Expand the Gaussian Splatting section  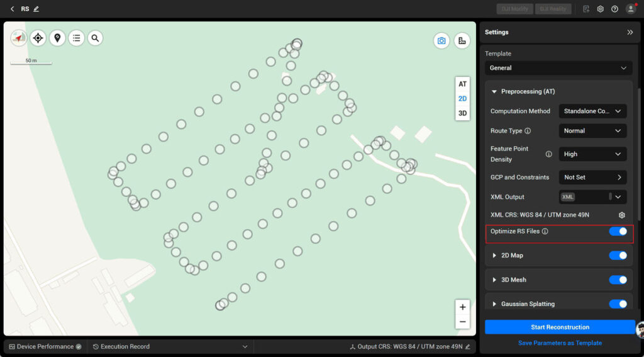(x=494, y=304)
